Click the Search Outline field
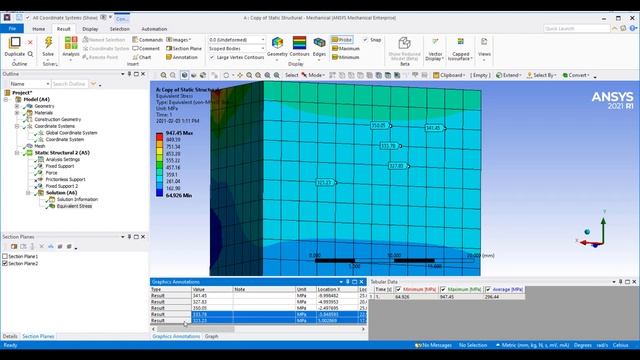This screenshot has height=360, width=640. tap(69, 84)
